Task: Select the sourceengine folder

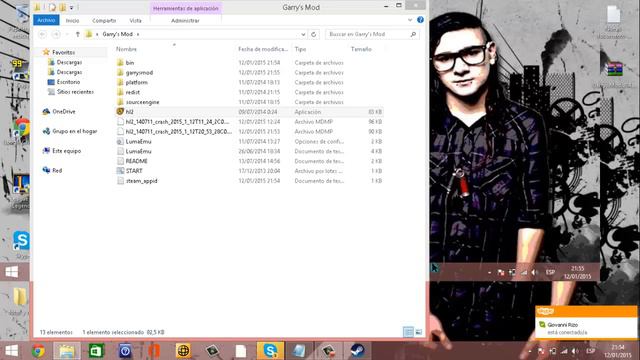Action: click(x=250, y=102)
